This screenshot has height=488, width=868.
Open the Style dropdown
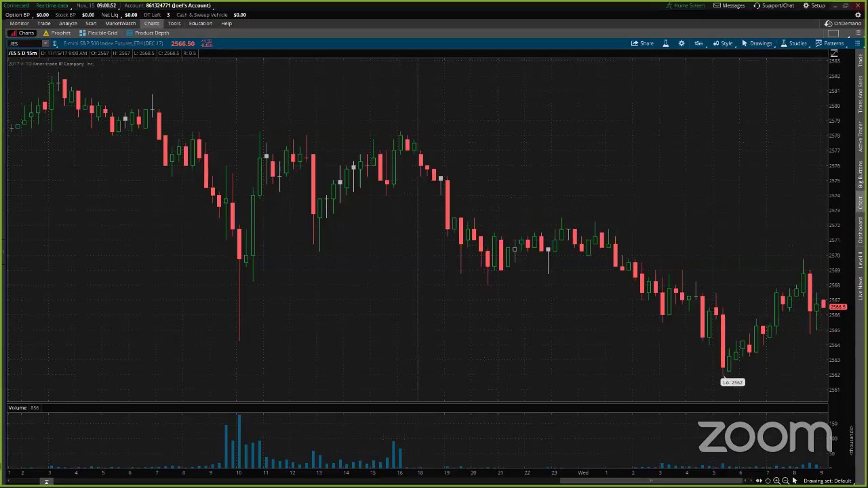(722, 43)
